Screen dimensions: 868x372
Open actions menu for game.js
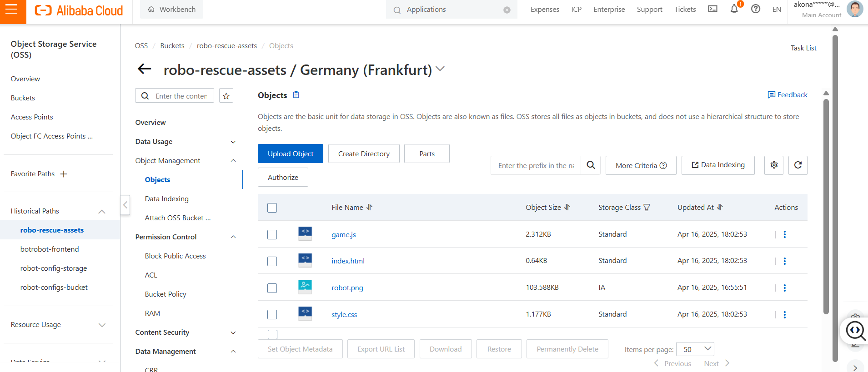(785, 234)
